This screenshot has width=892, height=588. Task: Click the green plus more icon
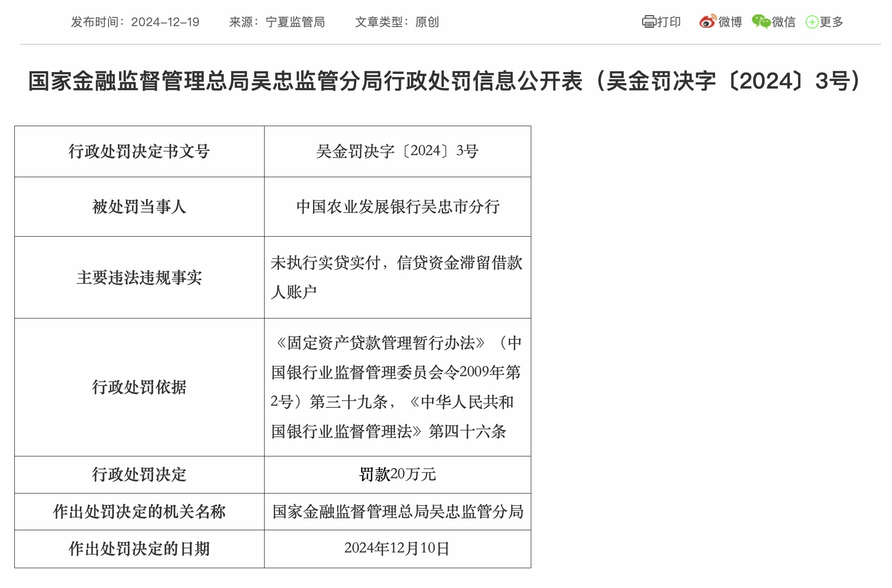[x=812, y=22]
